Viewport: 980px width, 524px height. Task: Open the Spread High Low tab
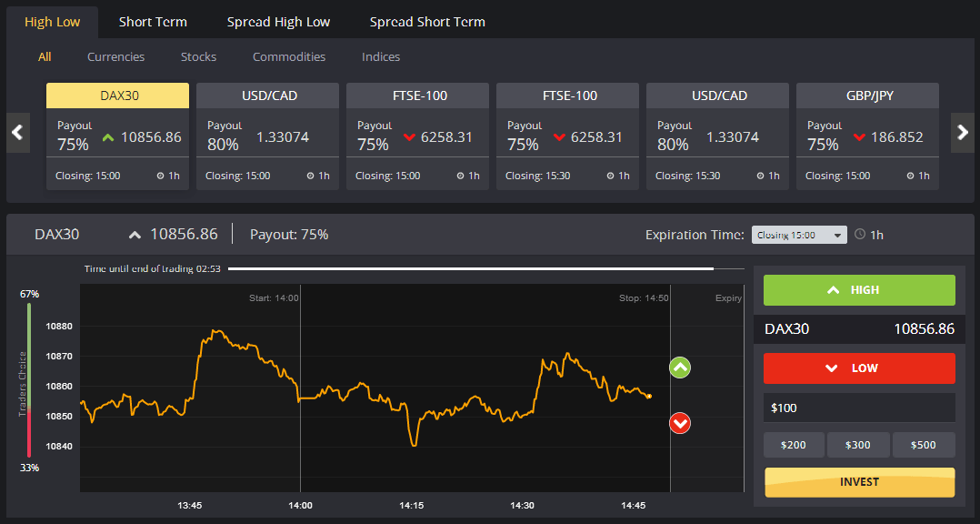[x=278, y=21]
